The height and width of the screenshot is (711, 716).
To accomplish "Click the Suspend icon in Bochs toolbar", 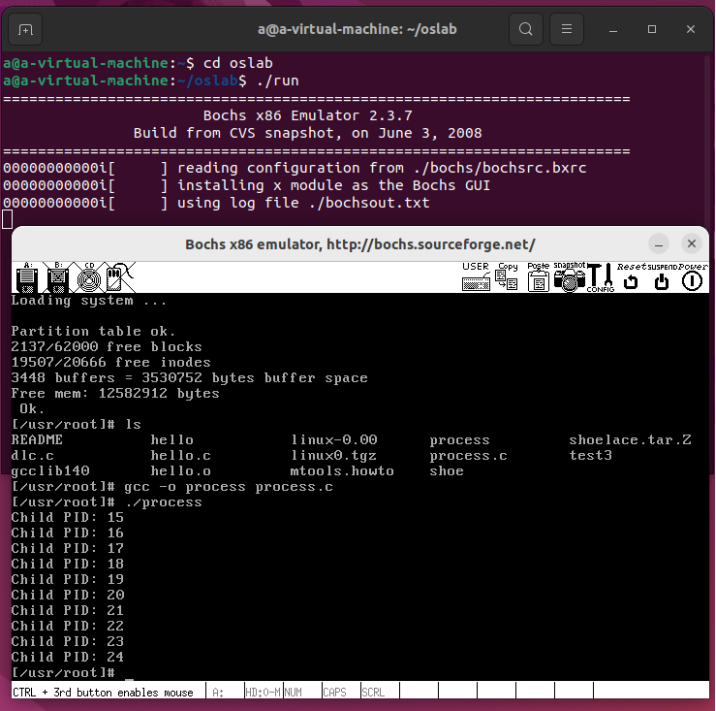I will coord(662,277).
